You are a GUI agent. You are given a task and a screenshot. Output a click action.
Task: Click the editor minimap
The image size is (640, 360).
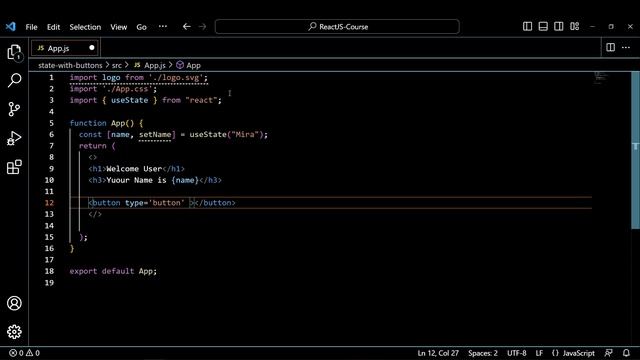tap(601, 78)
